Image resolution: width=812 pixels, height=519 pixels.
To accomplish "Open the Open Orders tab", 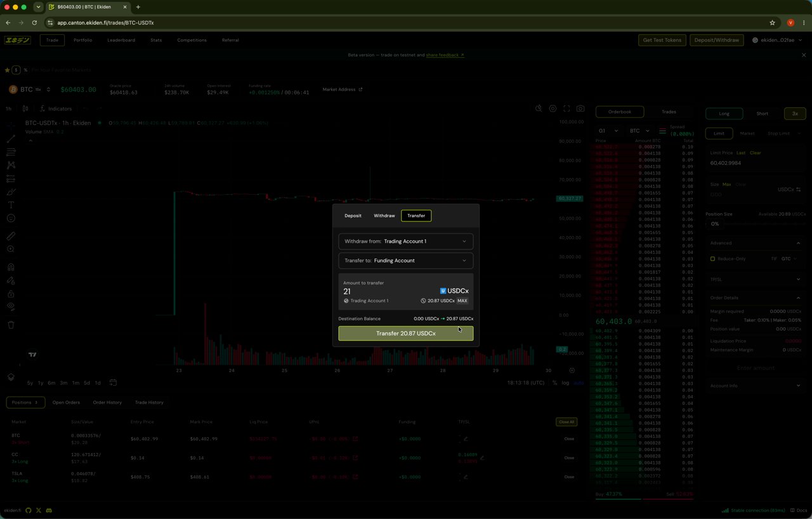I will point(66,402).
